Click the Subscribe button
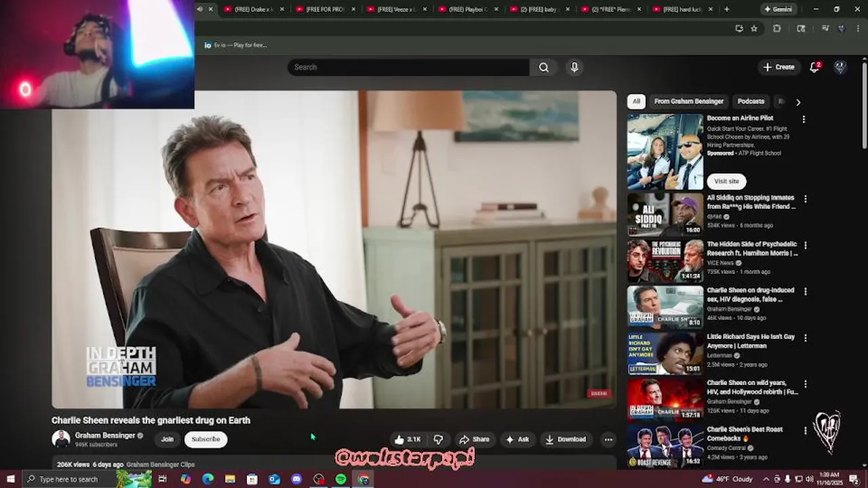This screenshot has height=488, width=868. point(205,439)
